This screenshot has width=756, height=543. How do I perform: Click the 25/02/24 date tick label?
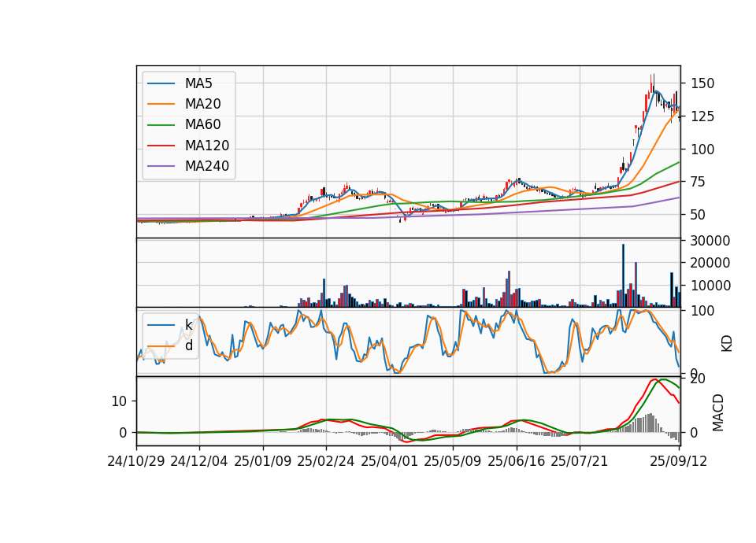[x=326, y=461]
